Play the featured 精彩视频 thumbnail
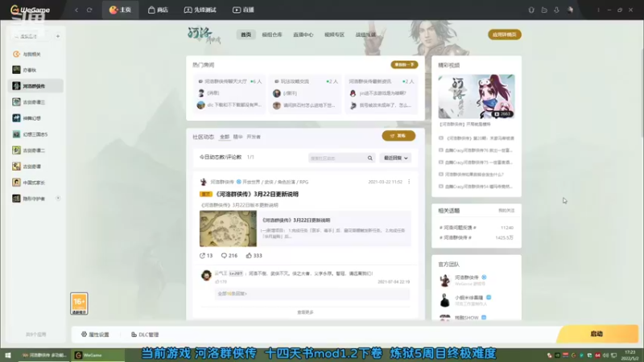The height and width of the screenshot is (362, 644). point(477,97)
